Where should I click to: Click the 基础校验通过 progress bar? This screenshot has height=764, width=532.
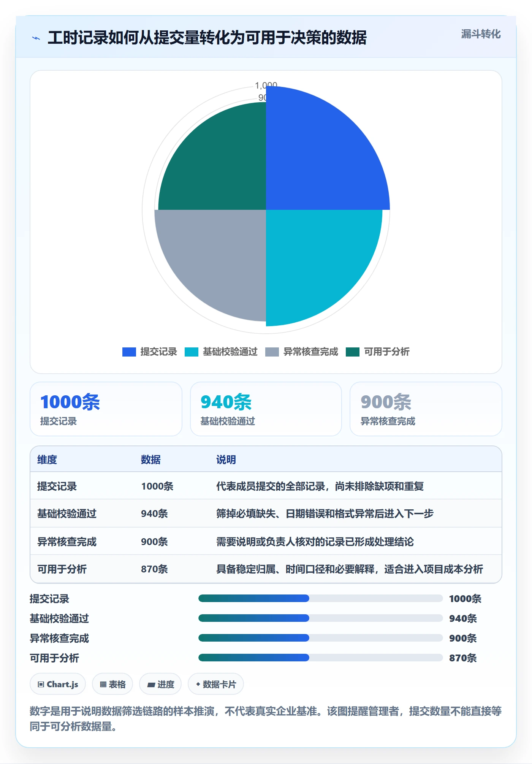click(x=320, y=618)
